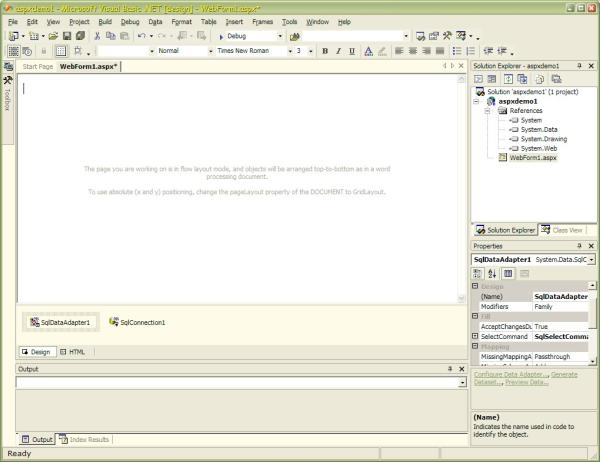Image resolution: width=600 pixels, height=462 pixels.
Task: Click the Find in Files binoculars icon
Action: coord(295,36)
